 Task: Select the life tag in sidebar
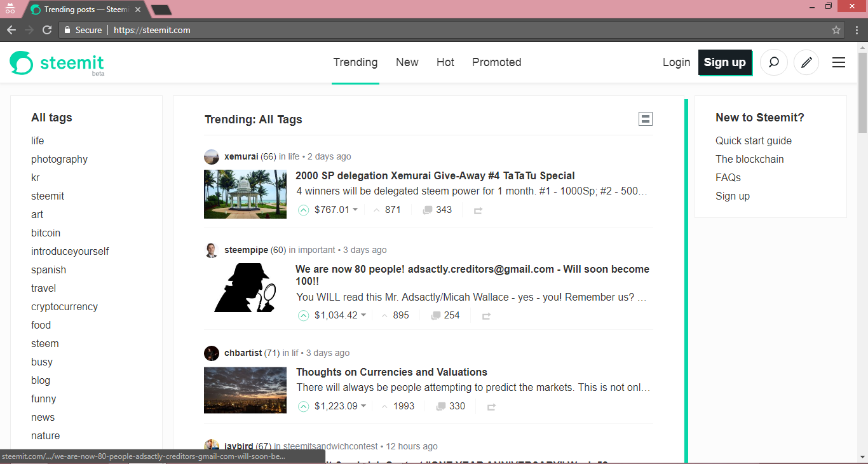tap(37, 140)
